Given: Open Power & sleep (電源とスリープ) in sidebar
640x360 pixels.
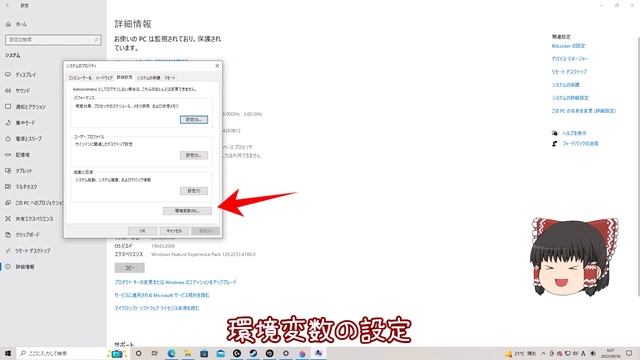Looking at the screenshot, I should 24,139.
